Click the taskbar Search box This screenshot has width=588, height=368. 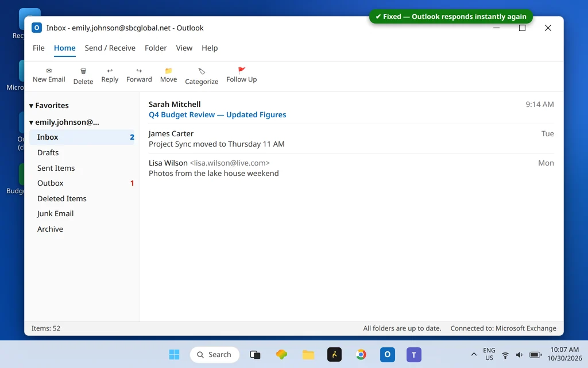215,354
